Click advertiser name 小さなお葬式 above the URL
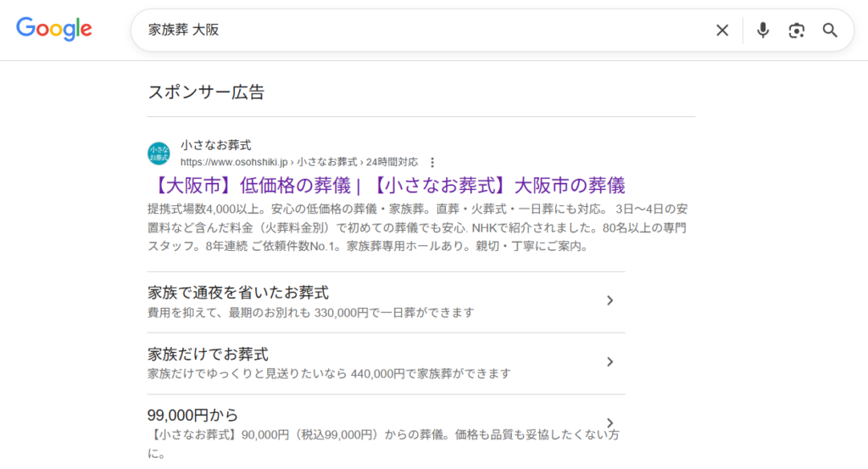 (216, 145)
